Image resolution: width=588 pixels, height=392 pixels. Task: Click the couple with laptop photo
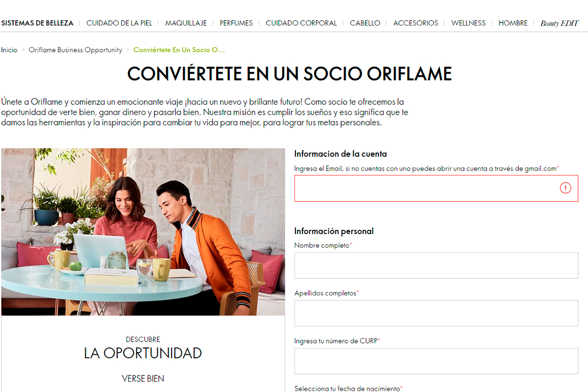(x=143, y=232)
